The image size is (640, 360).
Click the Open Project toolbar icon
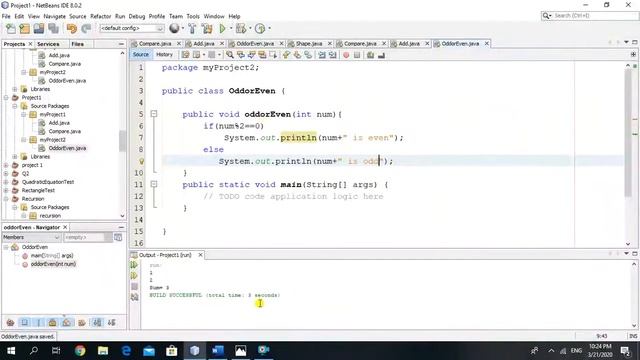39,29
